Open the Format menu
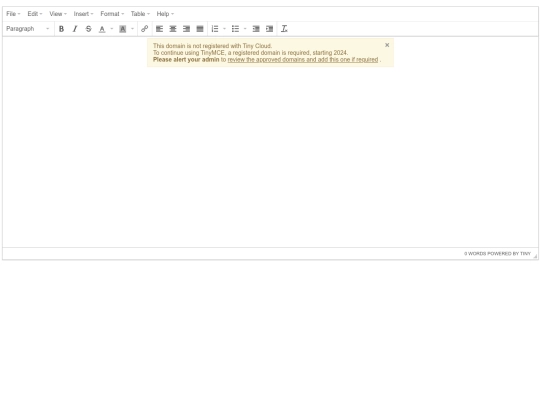The image size is (540, 405). coord(112,14)
